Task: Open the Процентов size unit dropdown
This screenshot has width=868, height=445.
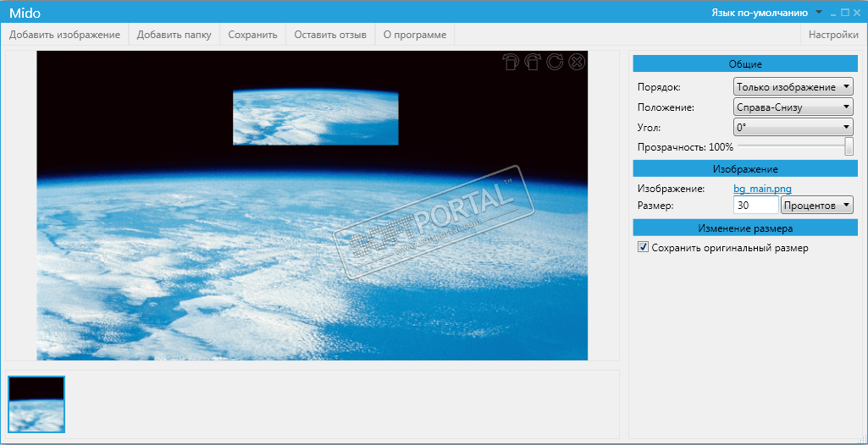Action: coord(816,206)
